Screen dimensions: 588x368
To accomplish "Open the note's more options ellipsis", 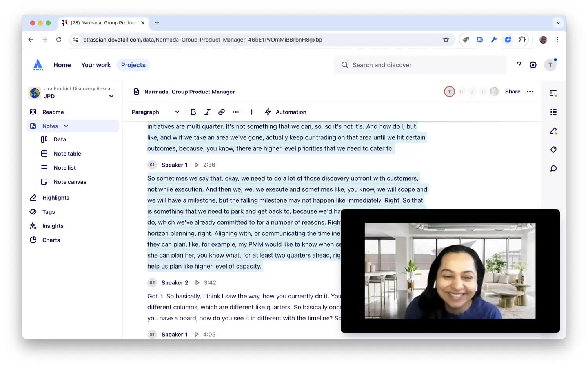I will [x=530, y=92].
